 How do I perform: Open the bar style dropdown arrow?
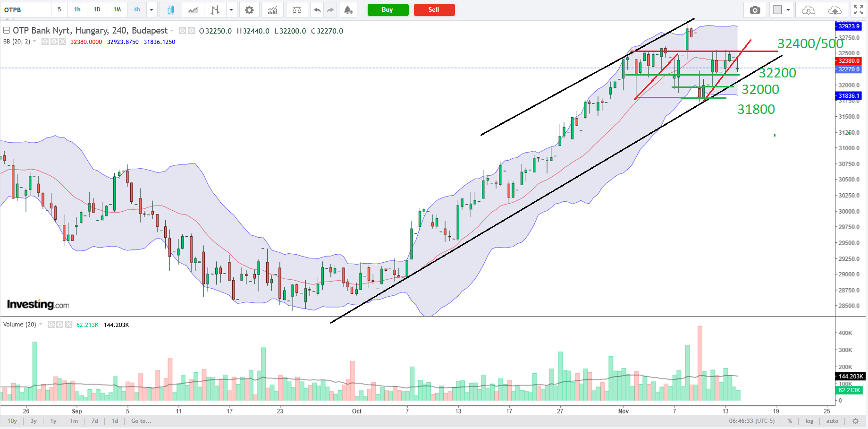pyautogui.click(x=231, y=10)
